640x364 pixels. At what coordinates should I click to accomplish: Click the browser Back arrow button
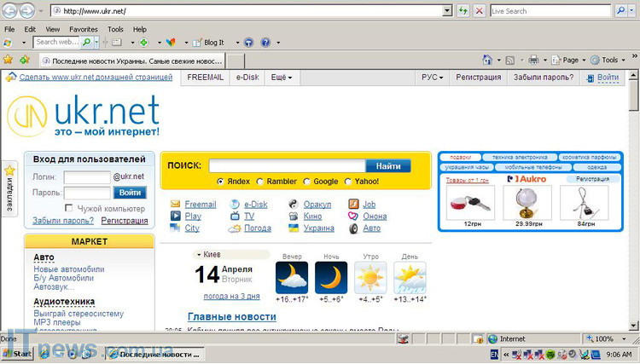tap(9, 11)
